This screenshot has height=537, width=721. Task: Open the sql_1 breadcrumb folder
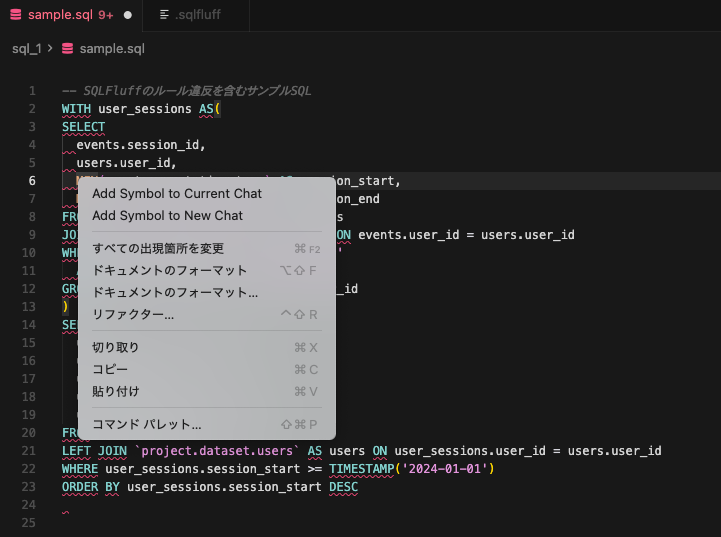(x=25, y=48)
